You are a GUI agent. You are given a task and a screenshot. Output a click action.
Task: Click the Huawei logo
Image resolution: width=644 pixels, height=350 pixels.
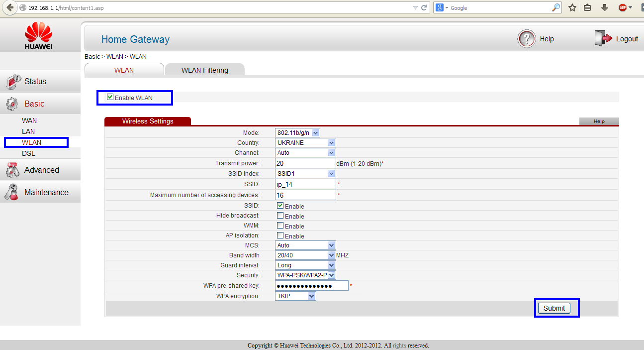click(39, 35)
